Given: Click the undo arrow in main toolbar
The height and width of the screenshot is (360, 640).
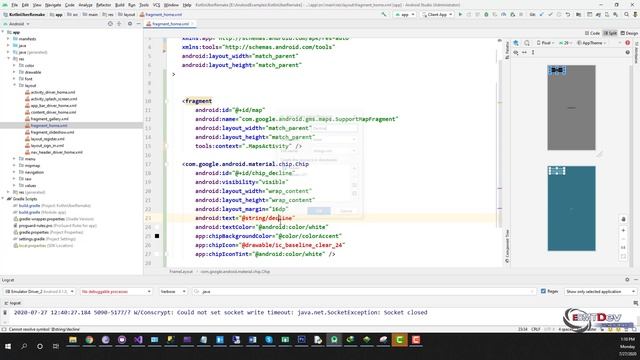Looking at the screenshot, I should (568, 14).
